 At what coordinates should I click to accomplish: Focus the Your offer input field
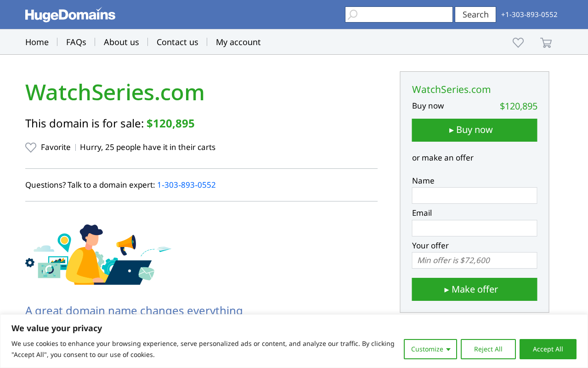pos(475,260)
